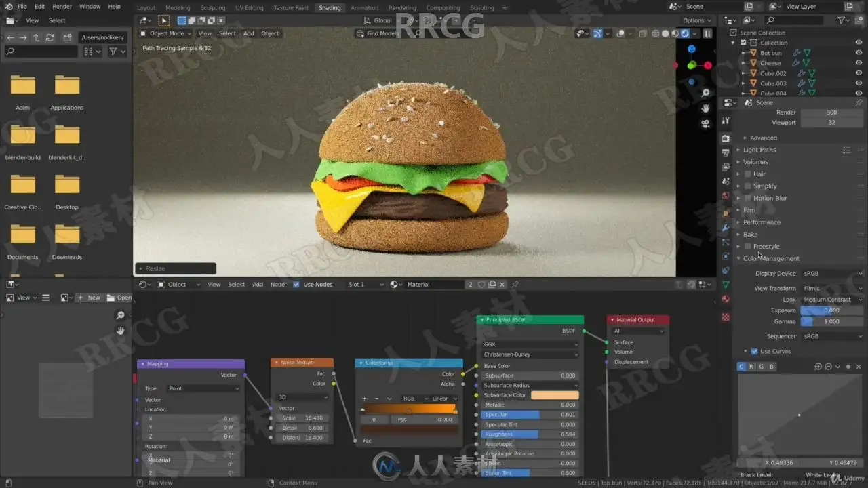
Task: Switch to the Modeling workspace tab
Action: pos(178,8)
